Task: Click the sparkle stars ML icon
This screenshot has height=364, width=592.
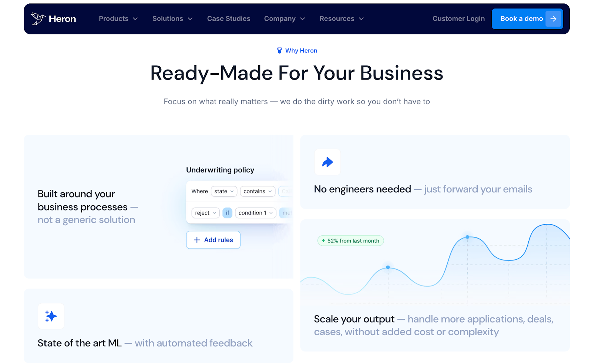Action: 51,316
